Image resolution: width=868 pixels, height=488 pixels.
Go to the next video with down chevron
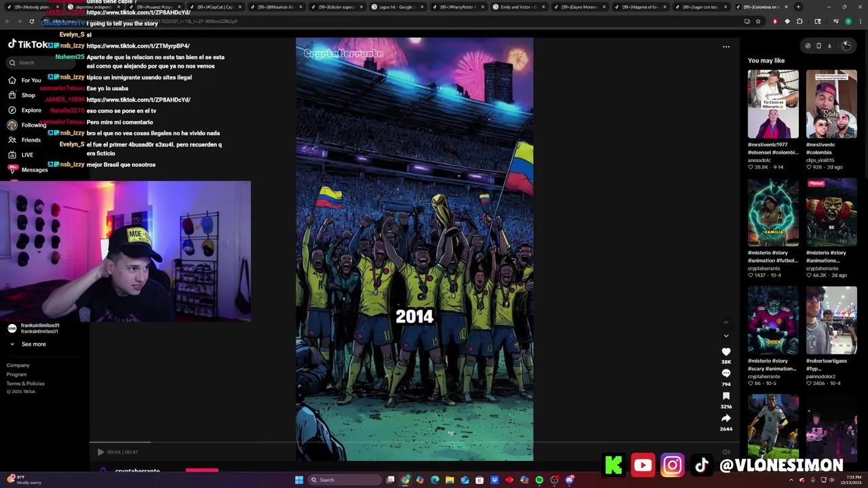[726, 335]
